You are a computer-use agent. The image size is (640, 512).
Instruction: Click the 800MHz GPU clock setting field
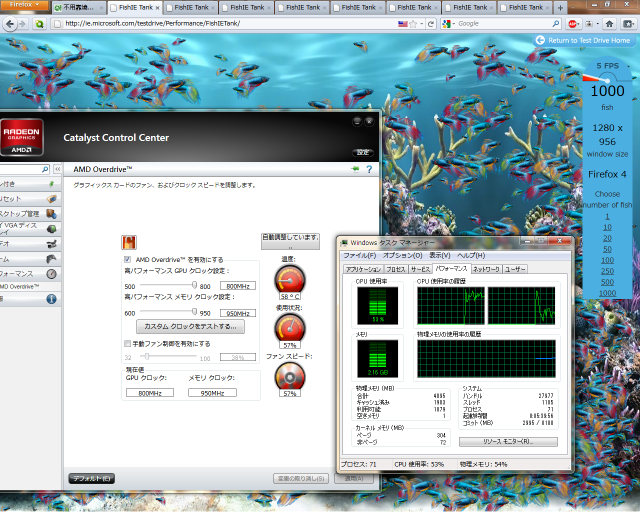238,286
